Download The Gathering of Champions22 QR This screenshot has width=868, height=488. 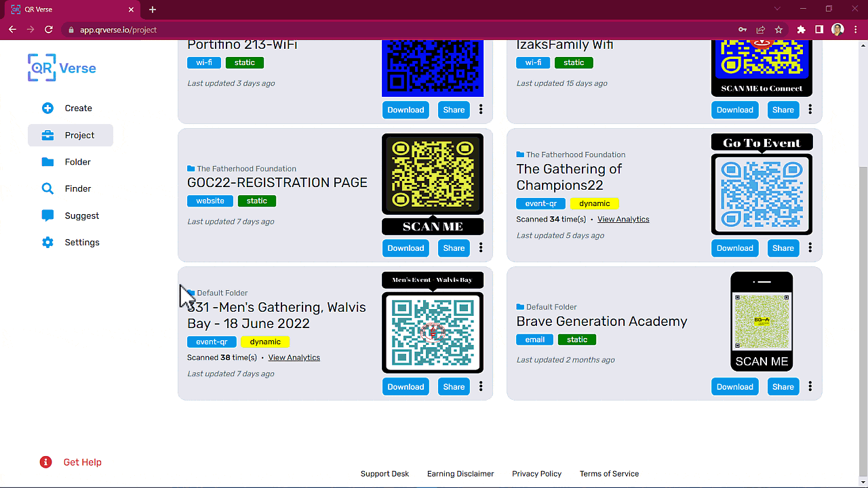pos(735,248)
